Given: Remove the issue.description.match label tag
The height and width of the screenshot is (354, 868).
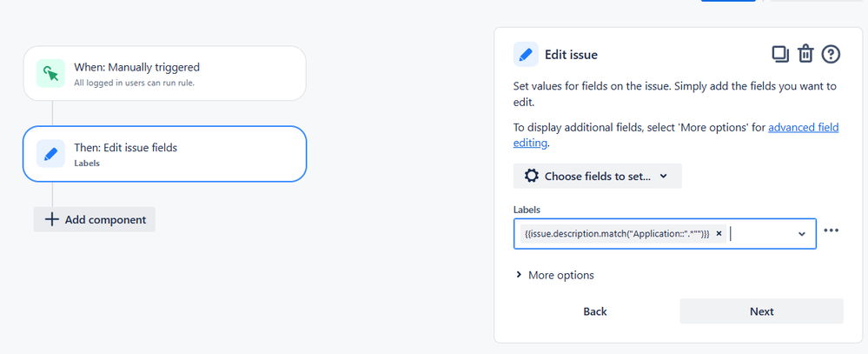Looking at the screenshot, I should 719,233.
